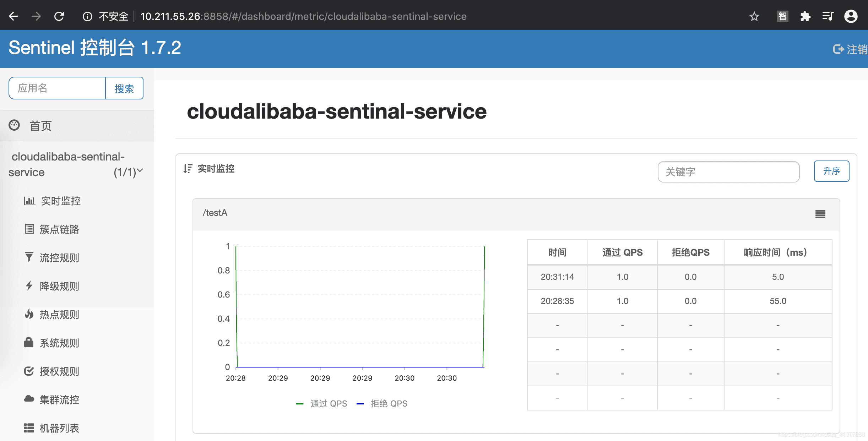Click the 时间 column header
868x441 pixels.
point(557,252)
